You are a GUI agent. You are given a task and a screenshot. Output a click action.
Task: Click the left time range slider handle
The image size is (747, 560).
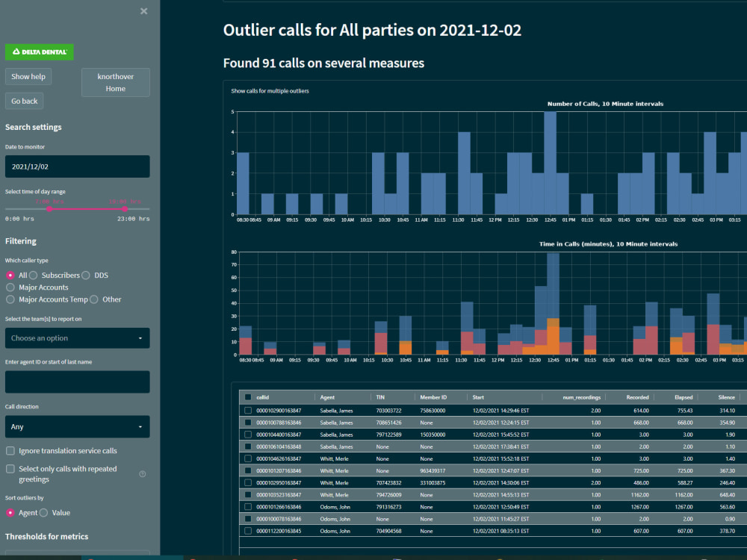(49, 208)
